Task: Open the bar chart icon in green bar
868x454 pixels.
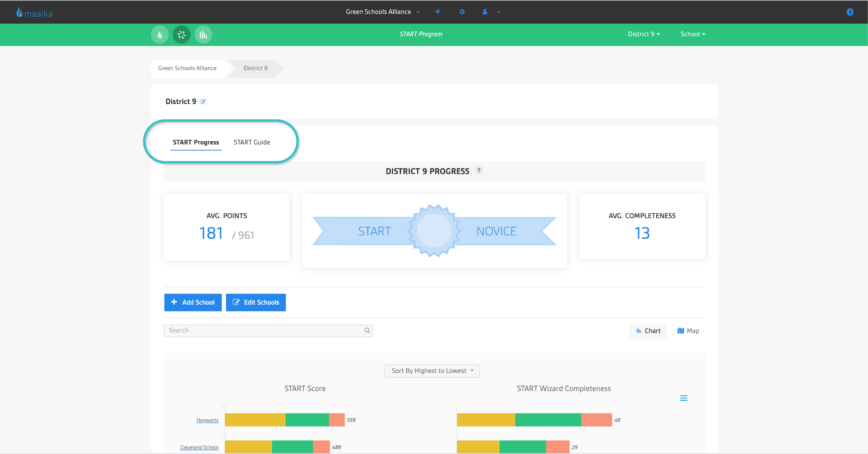Action: 203,34
